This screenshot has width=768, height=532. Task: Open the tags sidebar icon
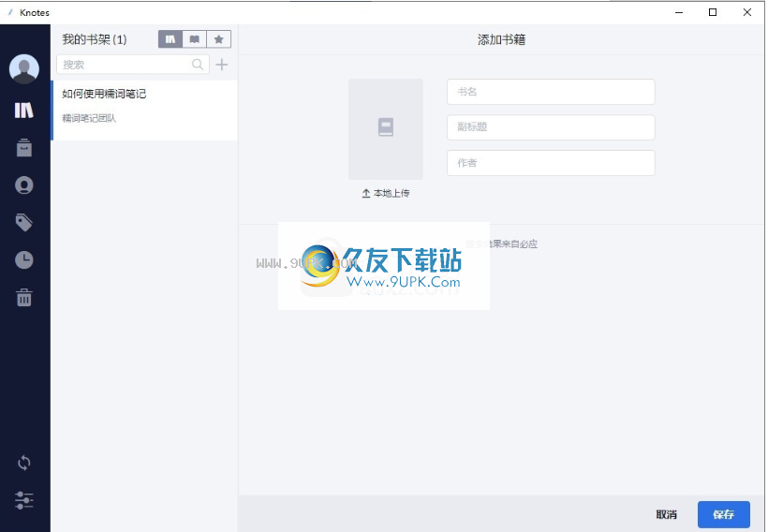24,222
